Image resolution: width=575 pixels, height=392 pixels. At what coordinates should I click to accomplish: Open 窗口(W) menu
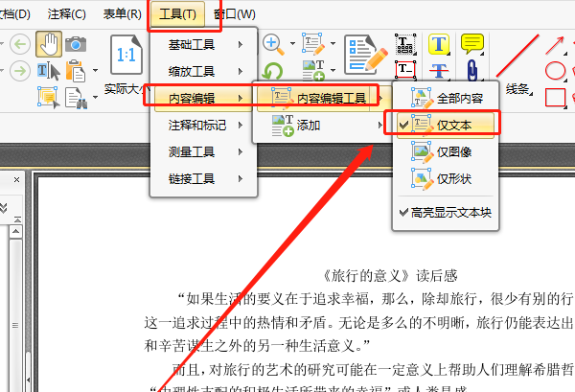235,14
